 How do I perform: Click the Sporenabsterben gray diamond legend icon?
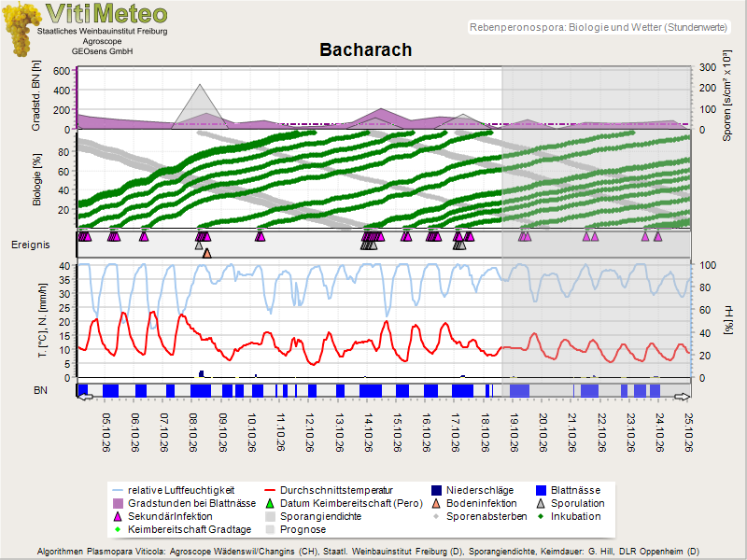[436, 516]
